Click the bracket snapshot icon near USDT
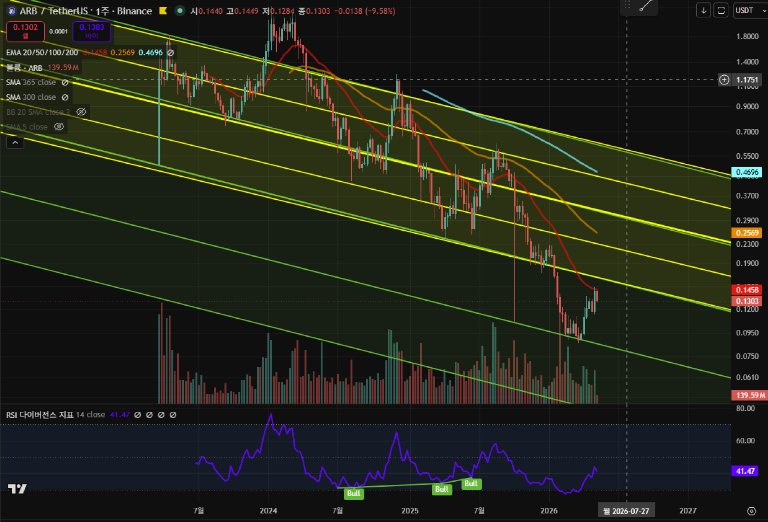 721,10
